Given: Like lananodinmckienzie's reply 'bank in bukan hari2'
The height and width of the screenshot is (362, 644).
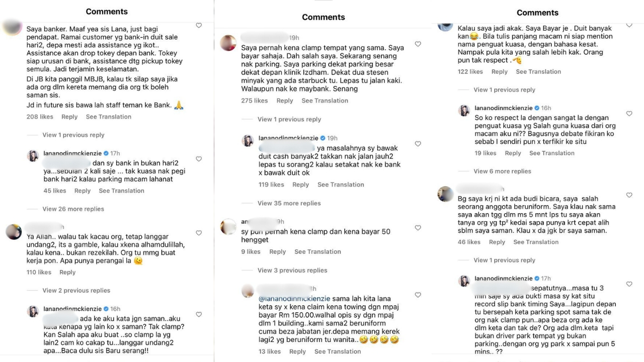Looking at the screenshot, I should (199, 159).
